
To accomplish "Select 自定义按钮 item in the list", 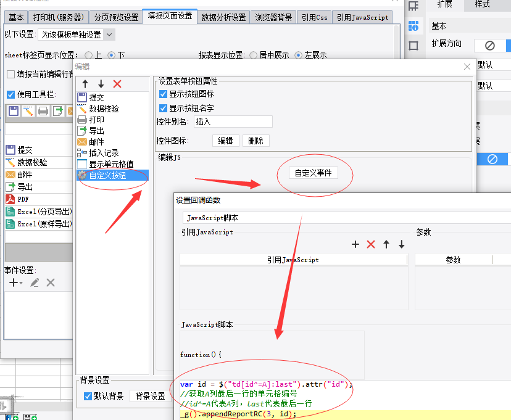I will click(112, 175).
